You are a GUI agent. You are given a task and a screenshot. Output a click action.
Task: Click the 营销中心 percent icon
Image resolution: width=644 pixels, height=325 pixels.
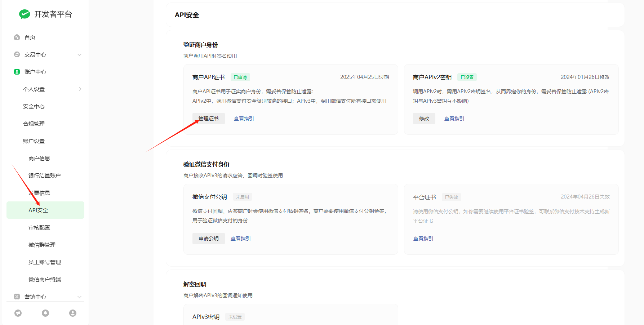(x=17, y=297)
